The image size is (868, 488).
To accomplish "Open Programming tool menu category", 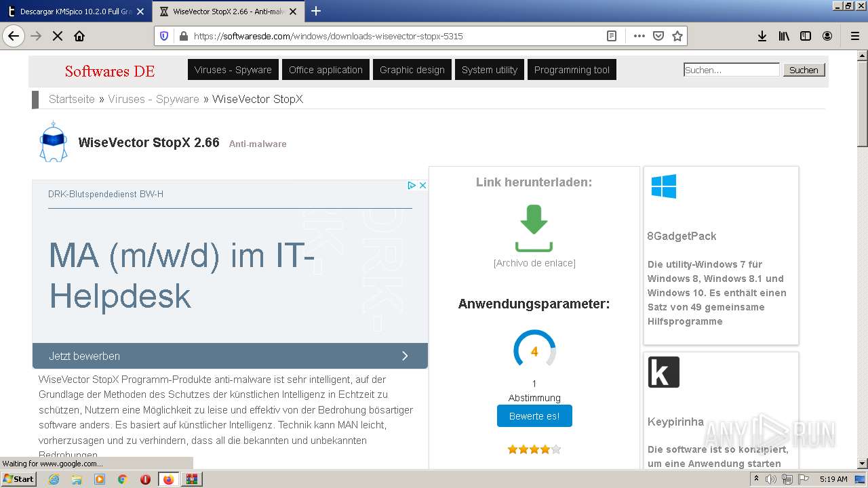I will (572, 70).
